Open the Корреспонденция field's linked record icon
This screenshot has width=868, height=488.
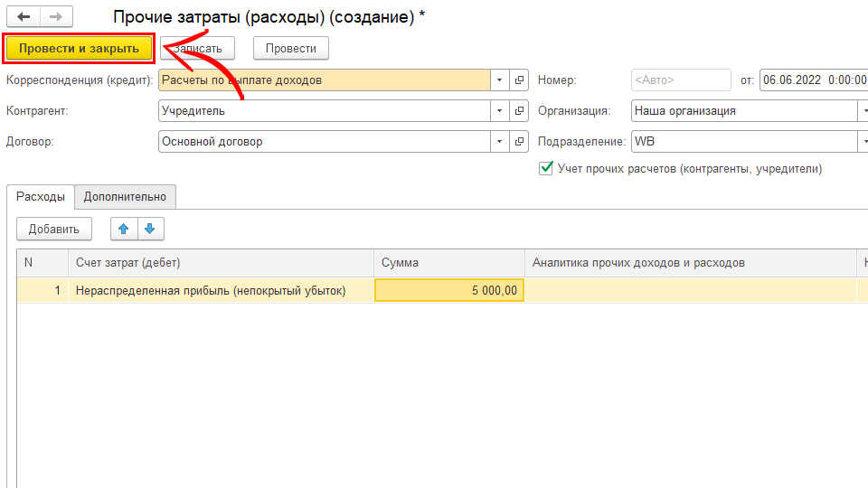click(x=520, y=80)
